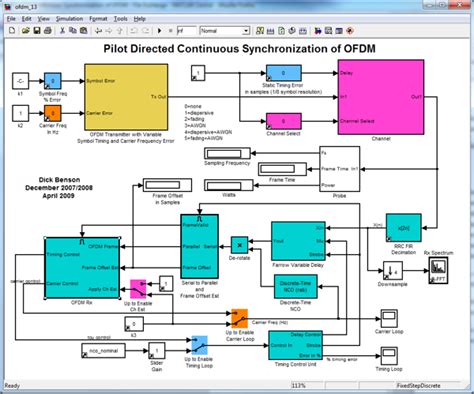Select the Static Timing Error blue block
The height and width of the screenshot is (394, 474).
pos(284,73)
